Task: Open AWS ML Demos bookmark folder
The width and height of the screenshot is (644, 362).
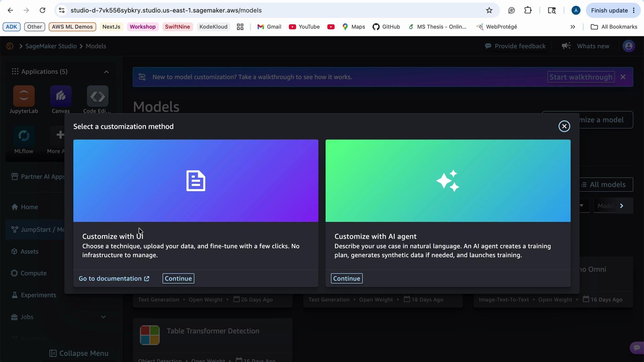Action: (72, 27)
